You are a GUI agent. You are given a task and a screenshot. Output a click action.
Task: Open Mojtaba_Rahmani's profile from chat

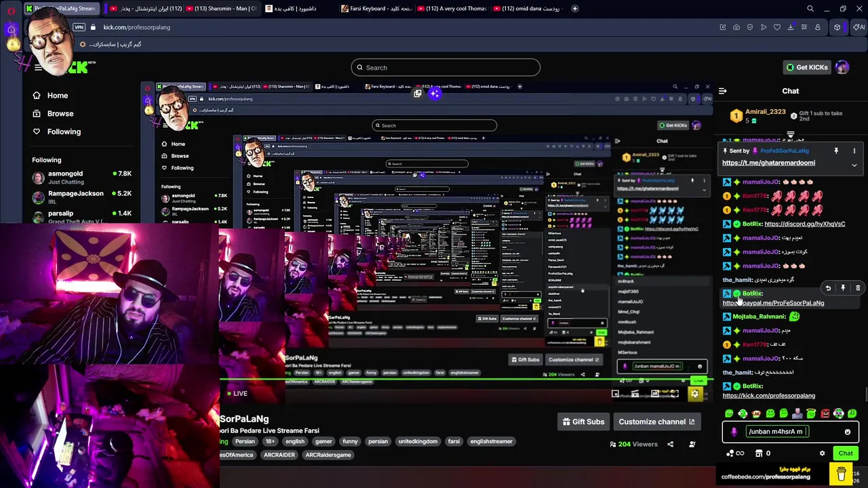click(x=759, y=317)
